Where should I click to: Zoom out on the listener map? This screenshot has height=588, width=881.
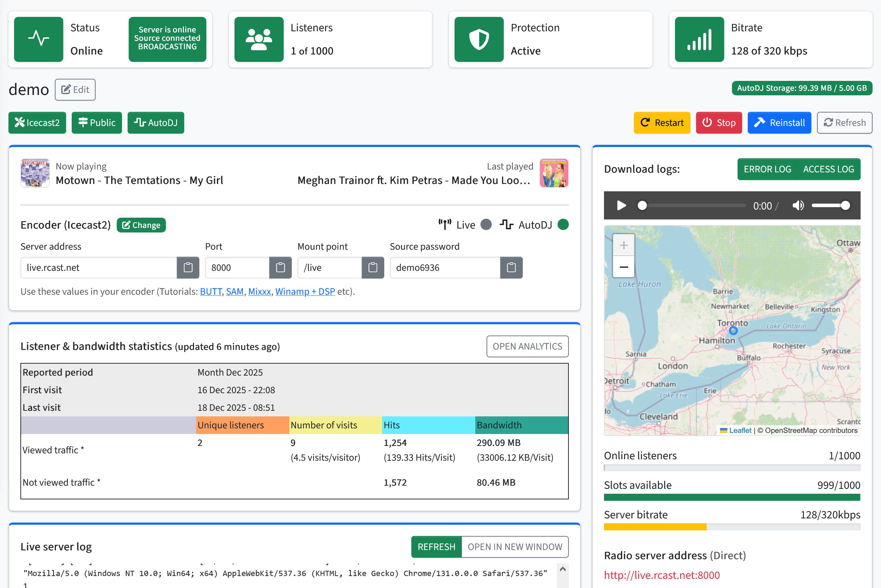click(x=623, y=267)
